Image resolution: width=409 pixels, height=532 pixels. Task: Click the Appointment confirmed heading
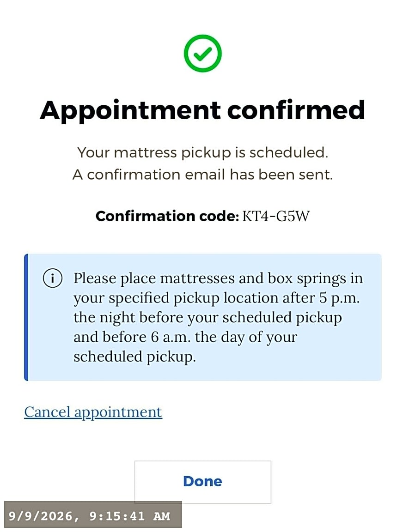pos(202,111)
